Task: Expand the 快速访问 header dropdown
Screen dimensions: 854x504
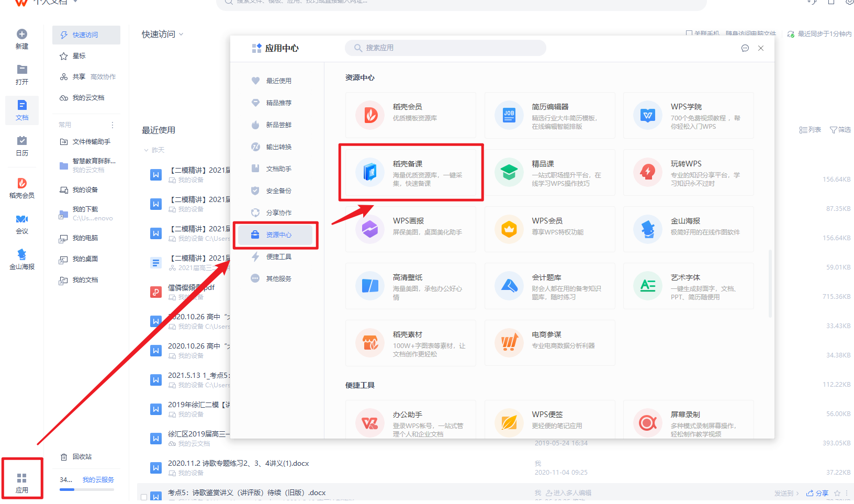Action: click(181, 34)
